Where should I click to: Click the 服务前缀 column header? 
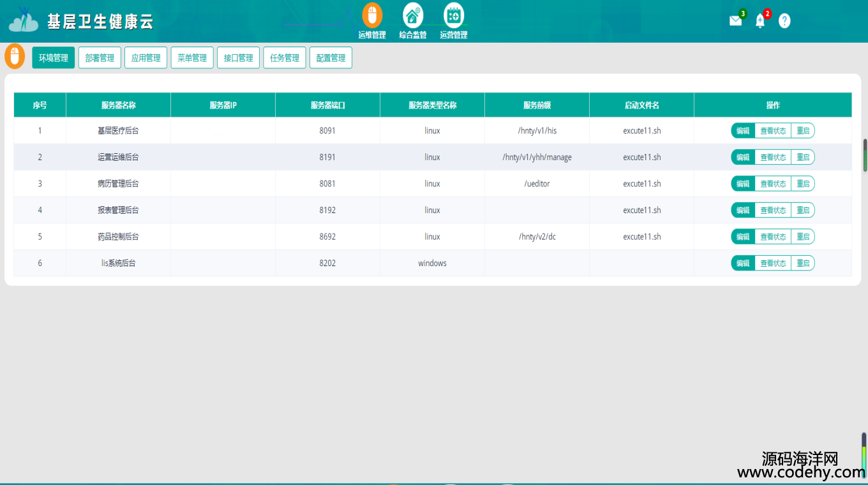537,105
